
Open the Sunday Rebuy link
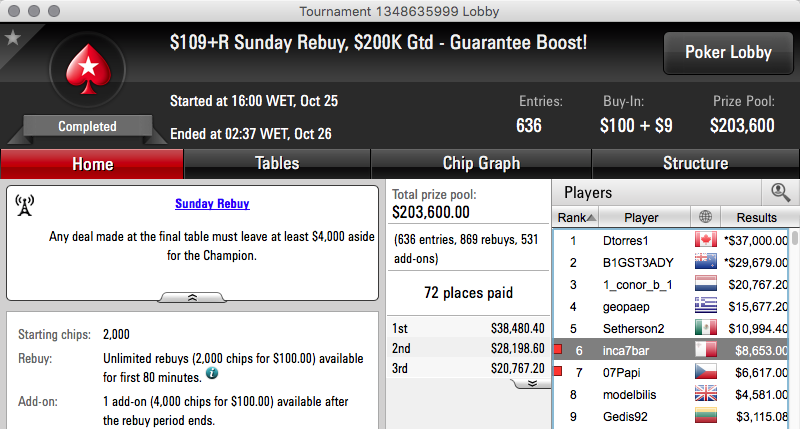point(212,204)
